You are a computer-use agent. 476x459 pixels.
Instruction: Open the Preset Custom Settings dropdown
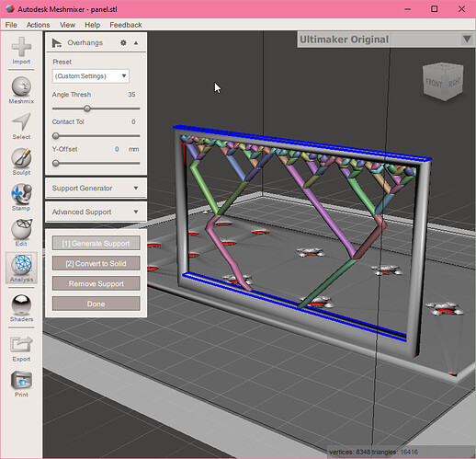[x=91, y=76]
